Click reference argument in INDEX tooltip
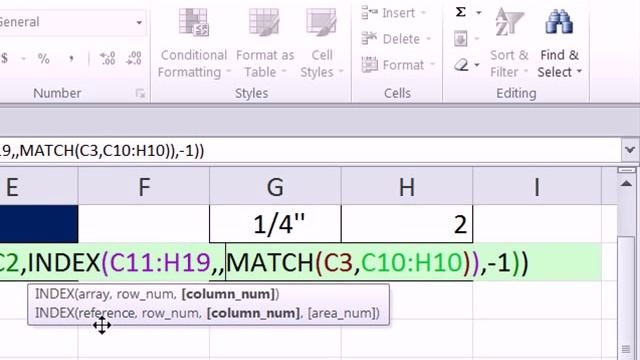Viewport: 640px width, 360px height. [x=107, y=313]
